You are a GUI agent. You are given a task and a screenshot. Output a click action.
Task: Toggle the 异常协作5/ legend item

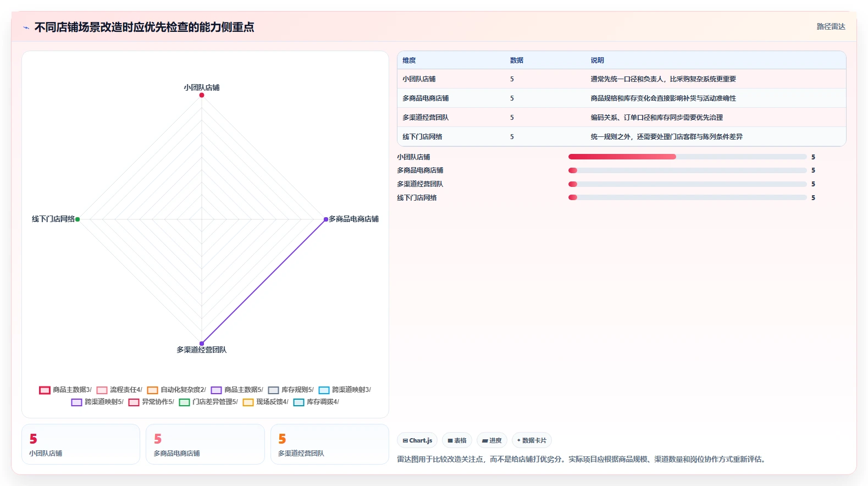151,402
